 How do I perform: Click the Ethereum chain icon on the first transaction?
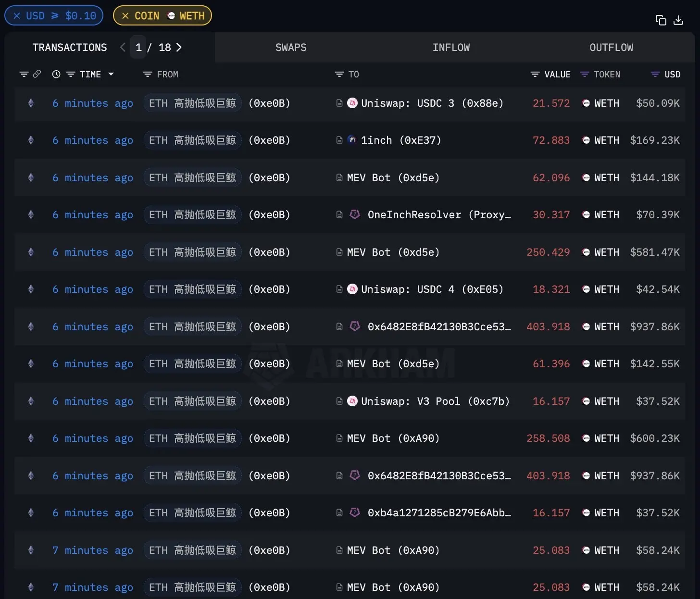(31, 103)
